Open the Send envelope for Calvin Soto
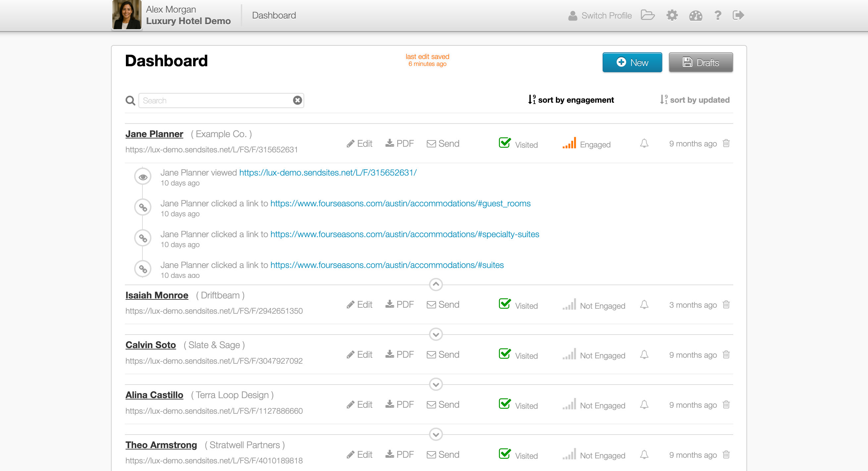 (443, 354)
